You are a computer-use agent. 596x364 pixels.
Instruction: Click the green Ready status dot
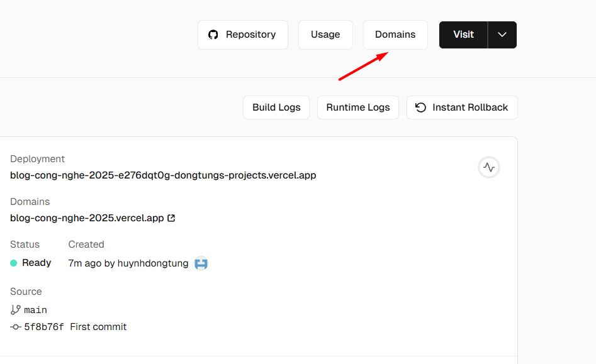(x=13, y=263)
